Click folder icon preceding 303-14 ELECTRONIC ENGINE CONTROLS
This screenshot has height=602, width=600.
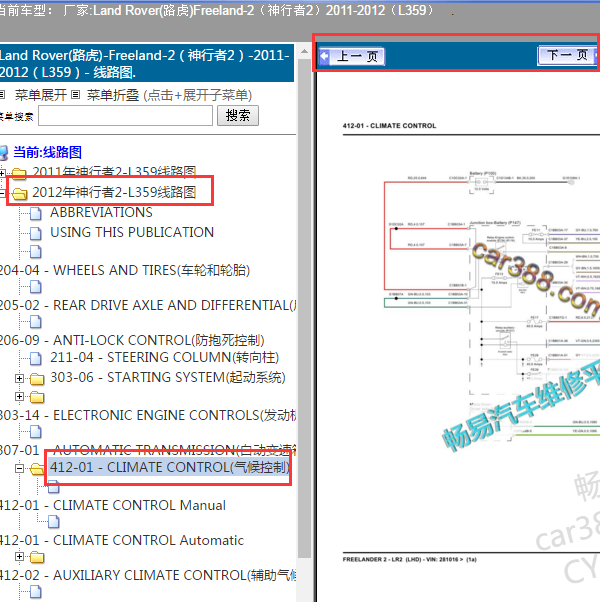pyautogui.click(x=37, y=397)
